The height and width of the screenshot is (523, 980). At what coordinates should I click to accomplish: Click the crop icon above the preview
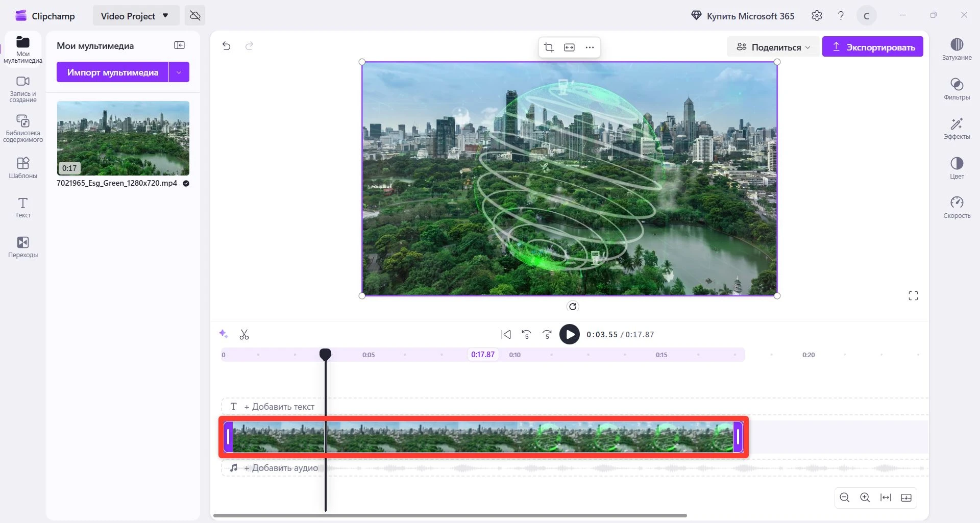549,47
